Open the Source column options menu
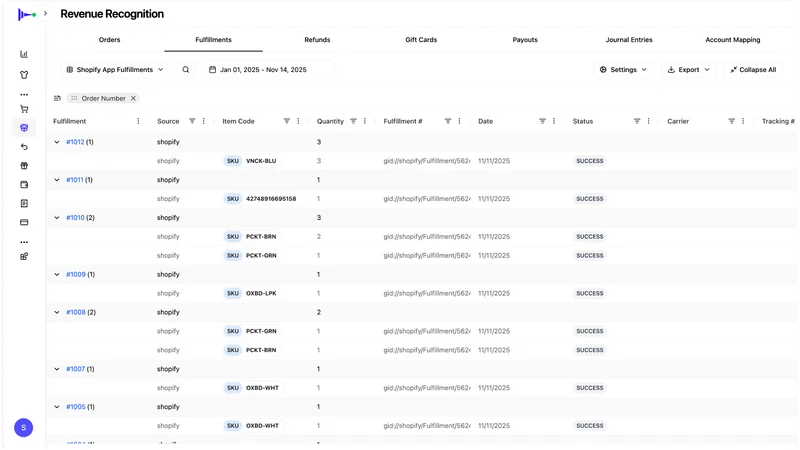This screenshot has width=800, height=450. coord(204,121)
